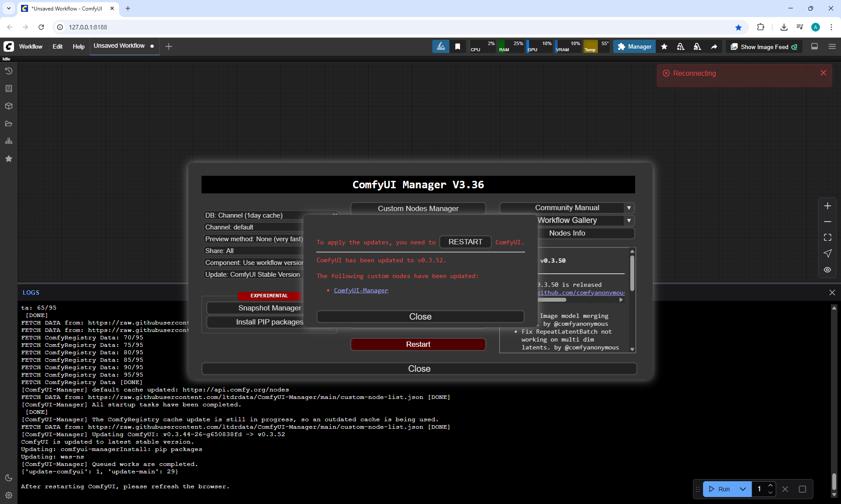
Task: Click the logs panel vertical scrollbar
Action: coord(834,482)
